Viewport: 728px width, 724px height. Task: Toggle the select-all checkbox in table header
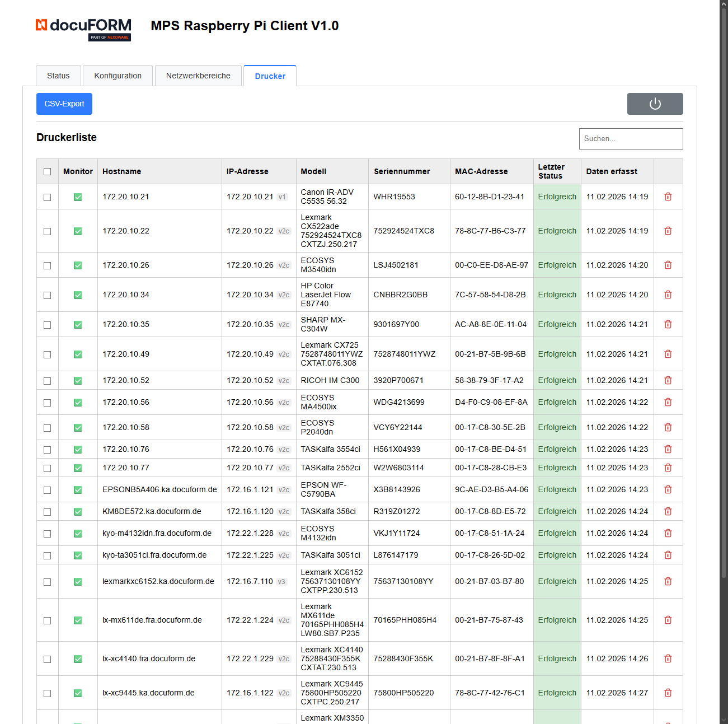[47, 171]
